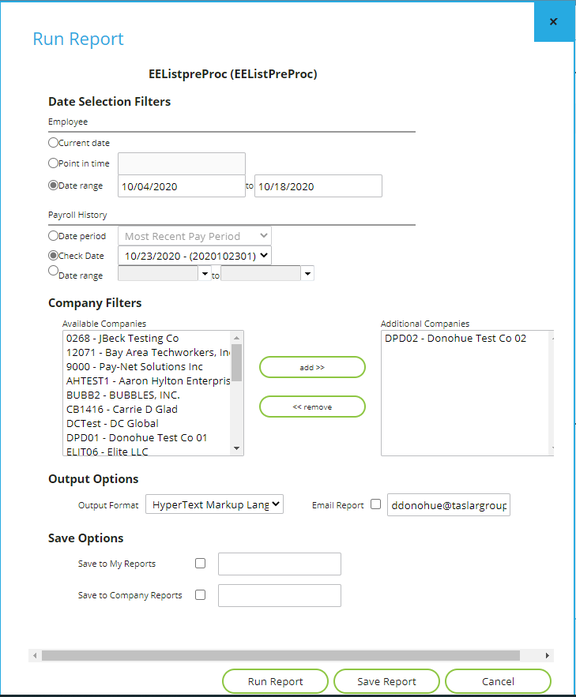Select 0268 - JBeck Testing Co
The image size is (576, 697).
pos(147,338)
